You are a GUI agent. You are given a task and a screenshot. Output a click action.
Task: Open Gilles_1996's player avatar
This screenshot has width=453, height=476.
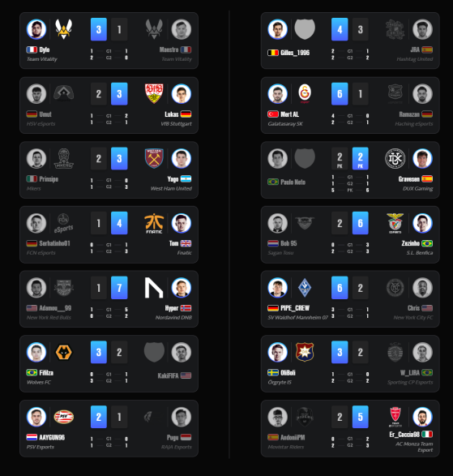[278, 29]
